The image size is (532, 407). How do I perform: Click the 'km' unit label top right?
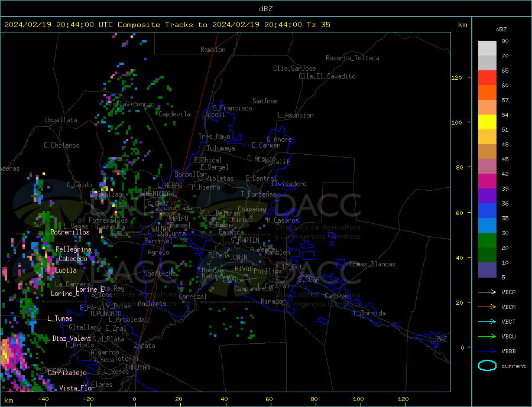click(462, 25)
